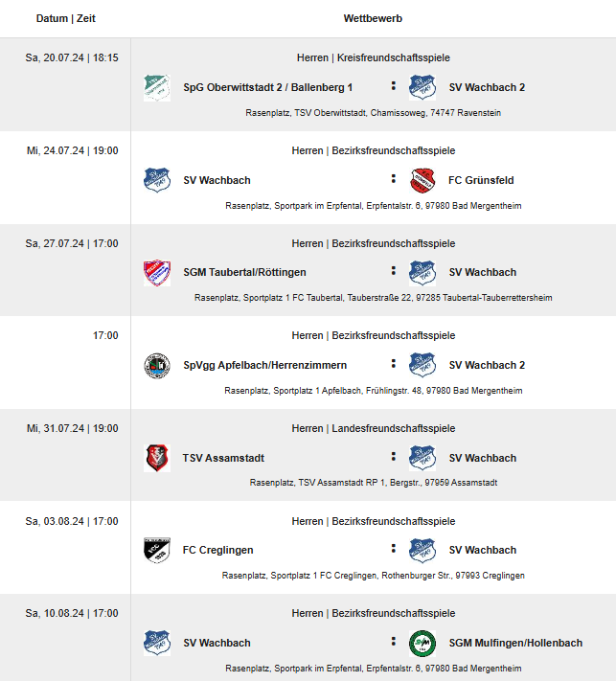Screen dimensions: 616x681
Task: Click SV Wachbach 2 crest in Oberwittstadt match
Action: coord(422,88)
